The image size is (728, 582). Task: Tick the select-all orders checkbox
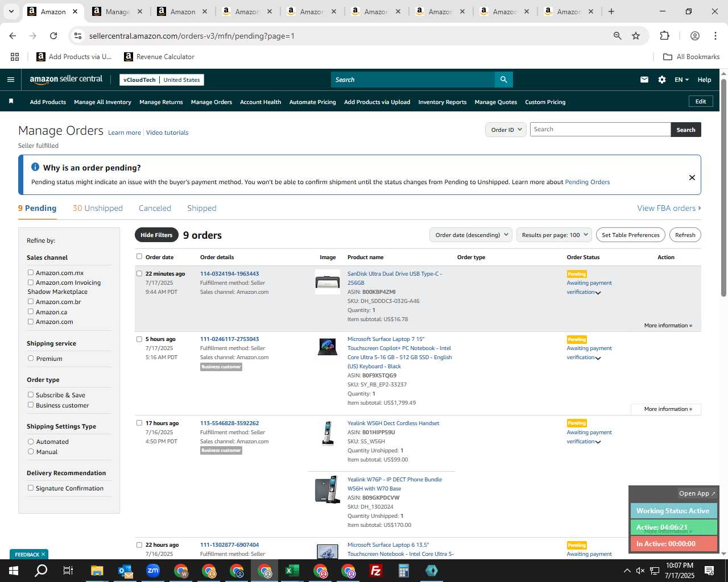[139, 256]
